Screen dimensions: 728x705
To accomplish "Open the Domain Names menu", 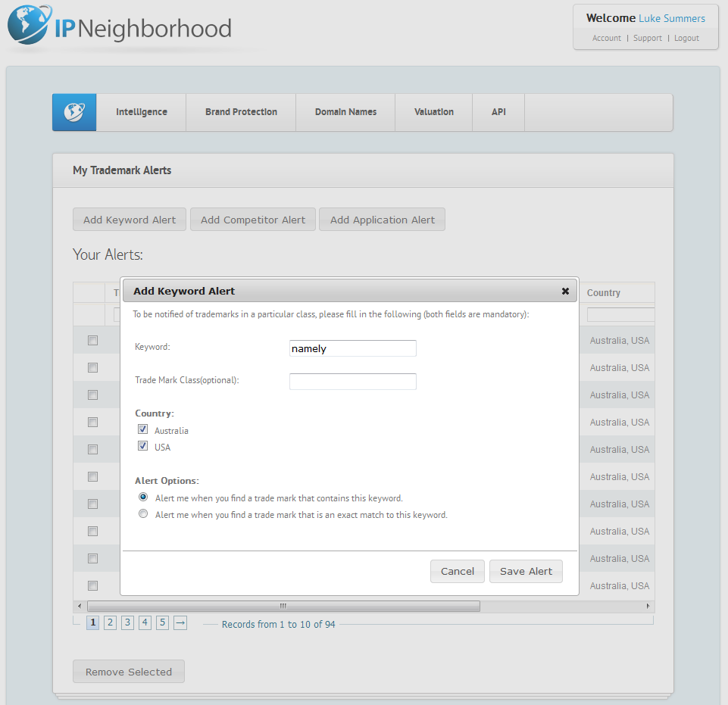I will [x=345, y=112].
